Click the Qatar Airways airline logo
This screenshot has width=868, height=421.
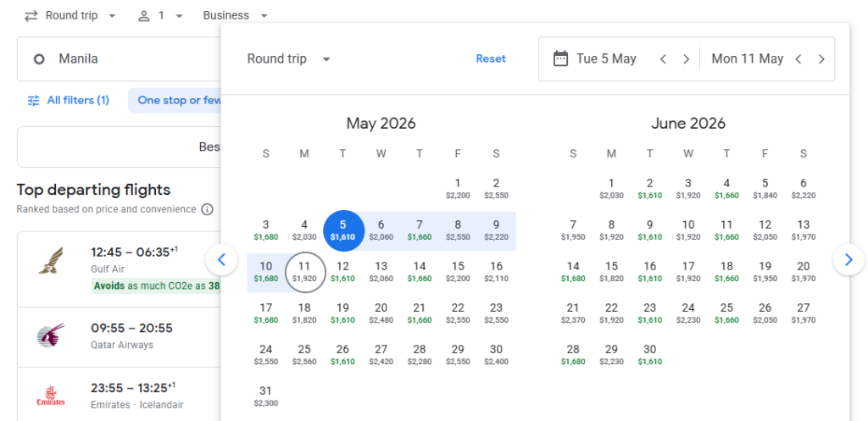(x=50, y=335)
